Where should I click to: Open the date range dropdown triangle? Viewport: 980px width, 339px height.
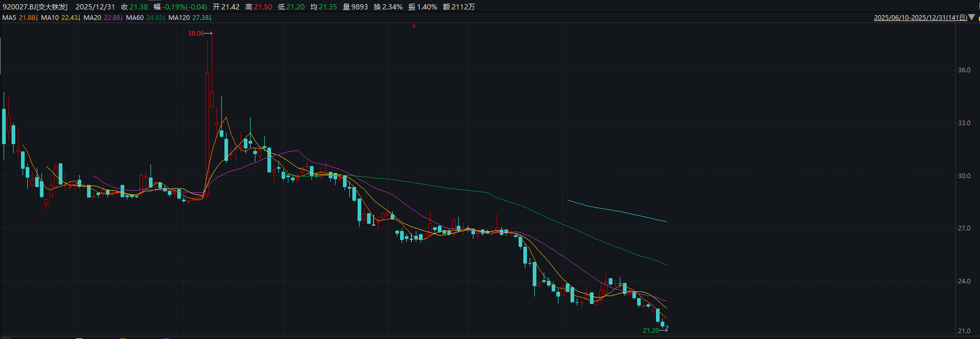point(971,18)
